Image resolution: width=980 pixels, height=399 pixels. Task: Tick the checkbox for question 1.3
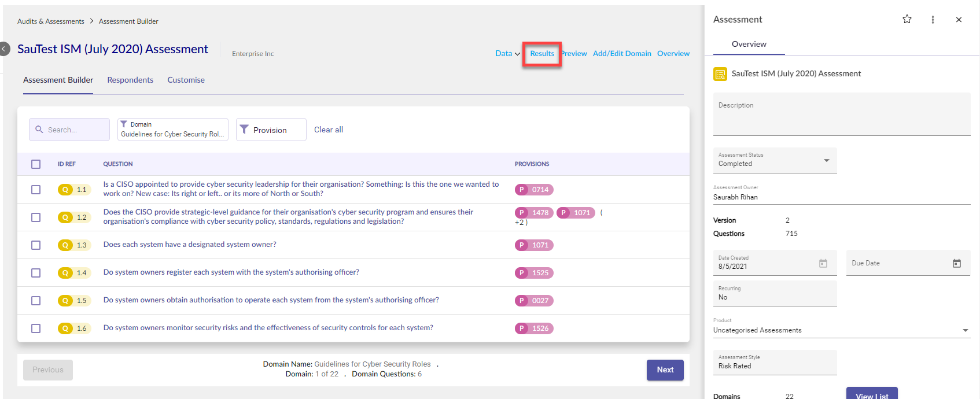36,245
